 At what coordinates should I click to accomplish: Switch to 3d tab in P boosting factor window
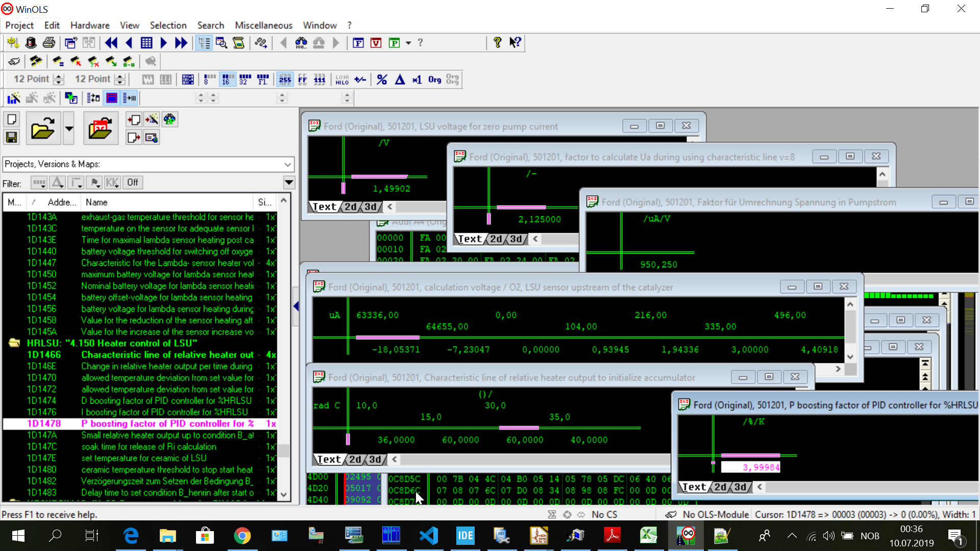[740, 487]
